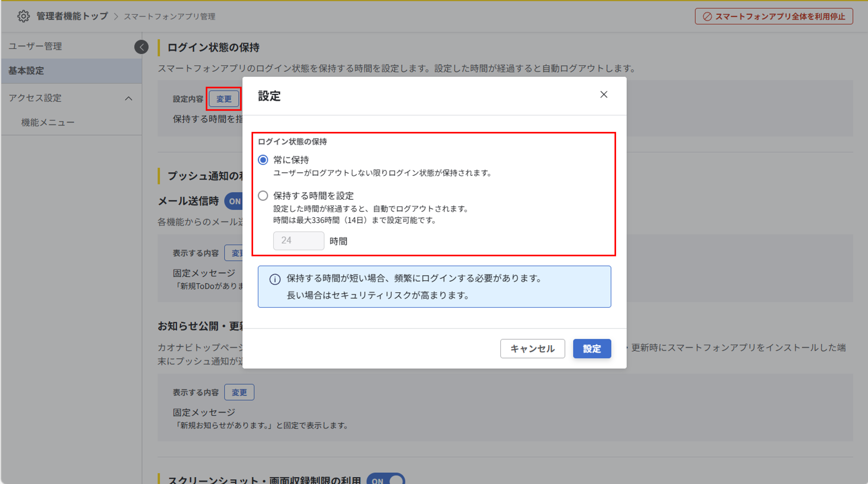This screenshot has width=868, height=484.
Task: Click スマートフォンアプリ管理 breadcrumb text
Action: pos(169,16)
